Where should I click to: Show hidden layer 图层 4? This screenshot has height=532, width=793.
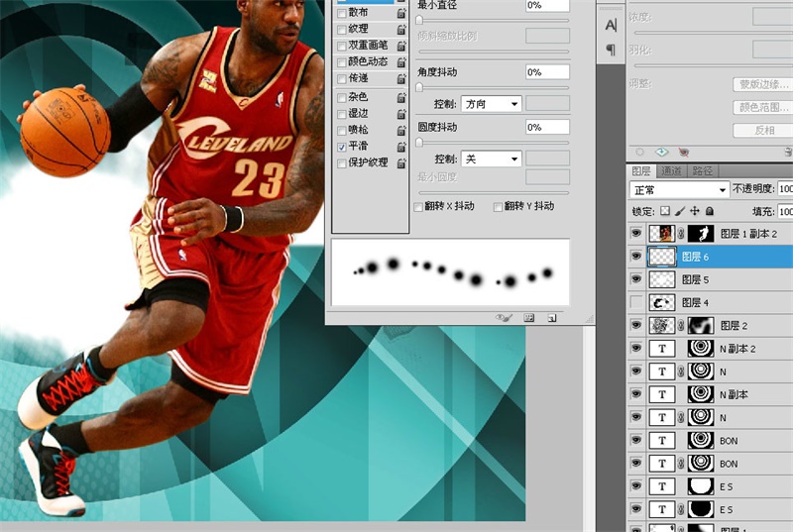[x=636, y=302]
